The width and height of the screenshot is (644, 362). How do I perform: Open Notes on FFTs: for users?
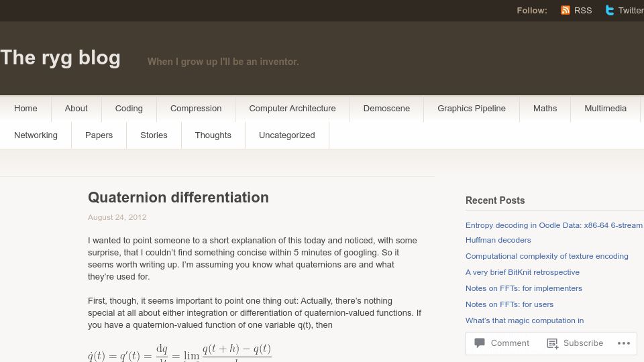point(509,304)
